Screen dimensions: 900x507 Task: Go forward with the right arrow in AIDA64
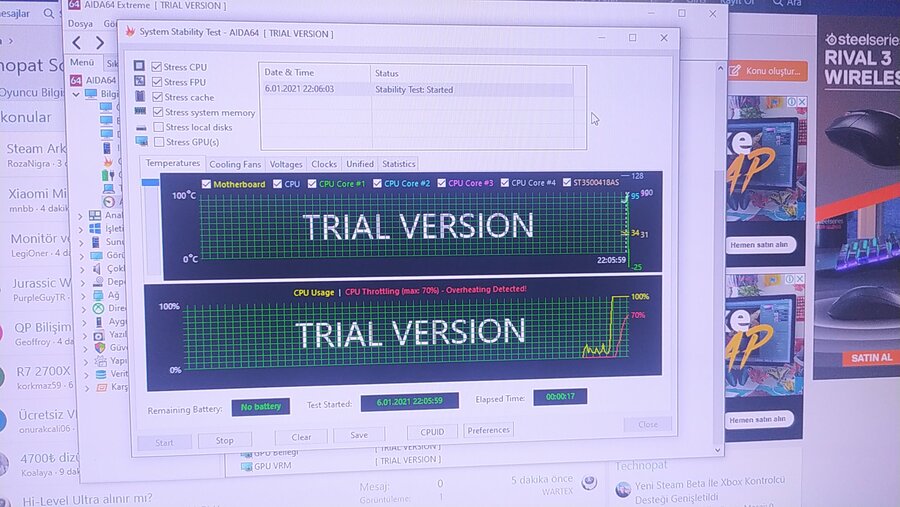pyautogui.click(x=100, y=42)
